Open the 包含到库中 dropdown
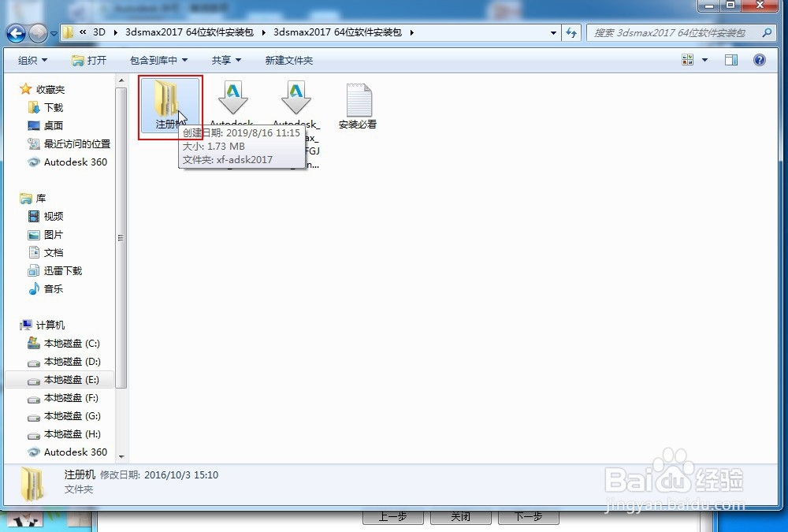Viewport: 788px width, 532px height. click(158, 61)
